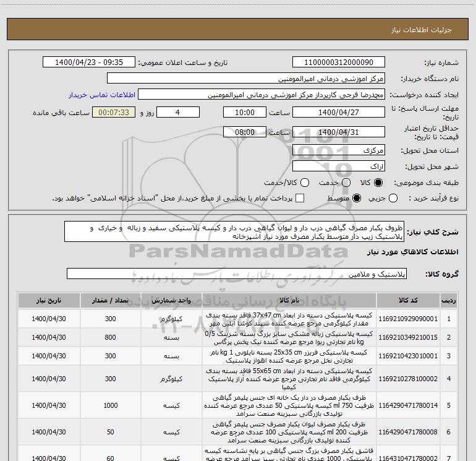
Task: Click quantity 1000 in row 5
Action: [x=110, y=405]
